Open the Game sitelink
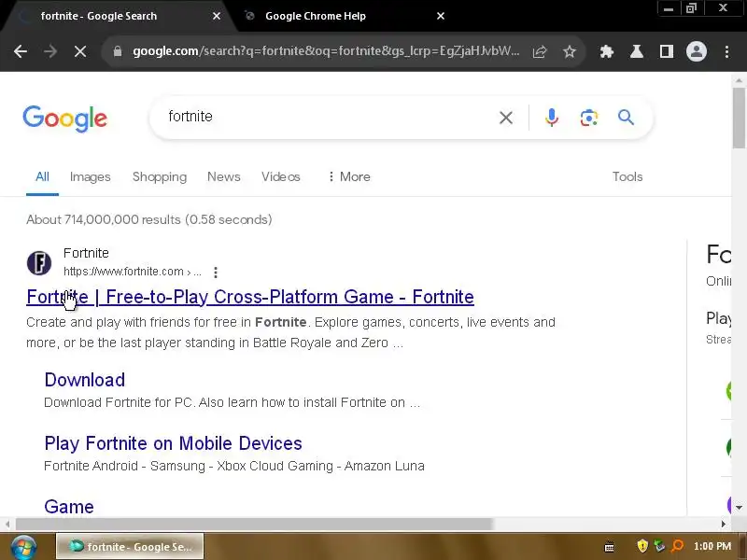747x560 pixels. (69, 507)
